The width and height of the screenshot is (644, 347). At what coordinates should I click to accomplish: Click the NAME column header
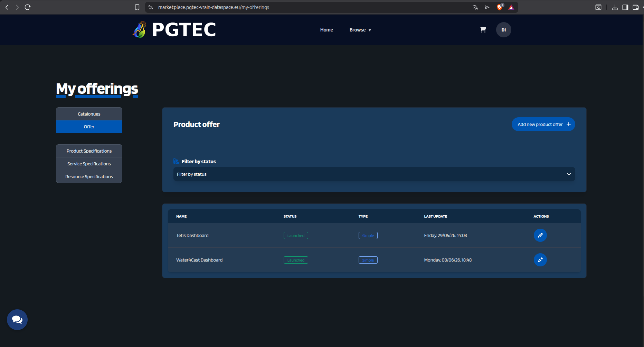tap(181, 216)
